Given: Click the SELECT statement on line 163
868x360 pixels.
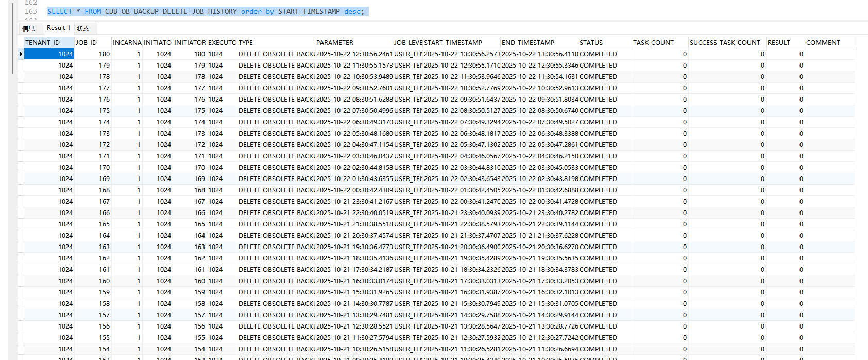Looking at the screenshot, I should click(206, 11).
